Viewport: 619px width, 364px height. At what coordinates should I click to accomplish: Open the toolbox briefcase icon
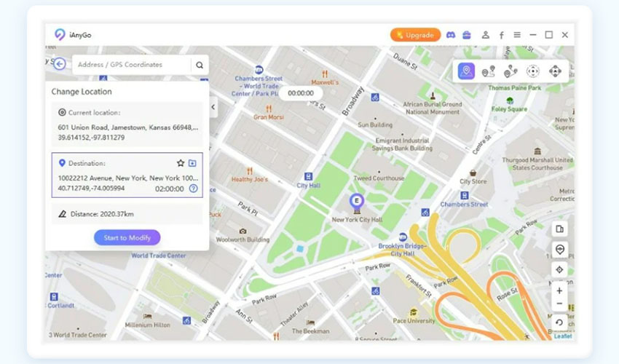(467, 35)
